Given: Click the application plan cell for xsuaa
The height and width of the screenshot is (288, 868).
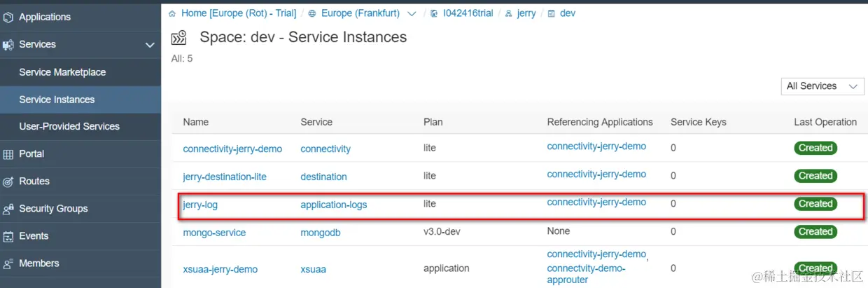Looking at the screenshot, I should (x=447, y=268).
